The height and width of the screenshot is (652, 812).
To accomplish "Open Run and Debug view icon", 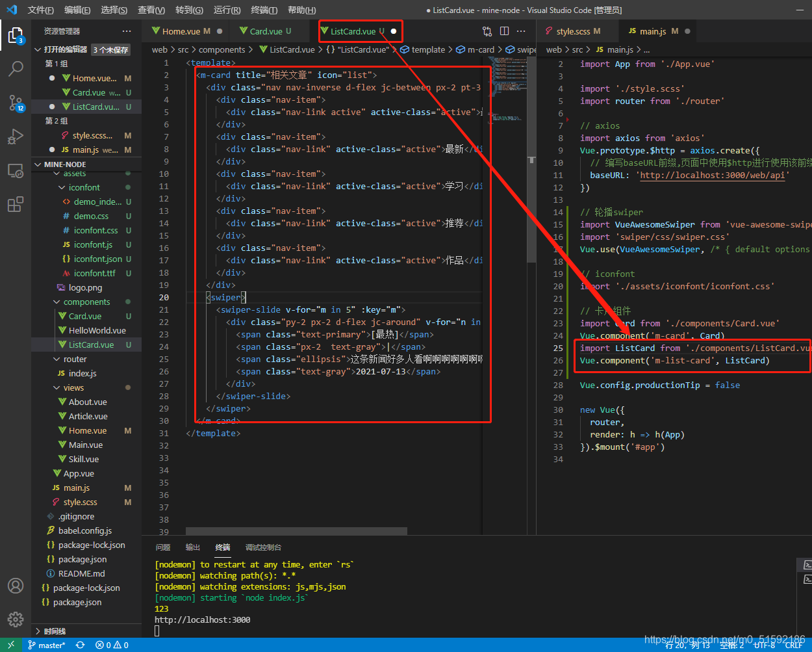I will 16,137.
